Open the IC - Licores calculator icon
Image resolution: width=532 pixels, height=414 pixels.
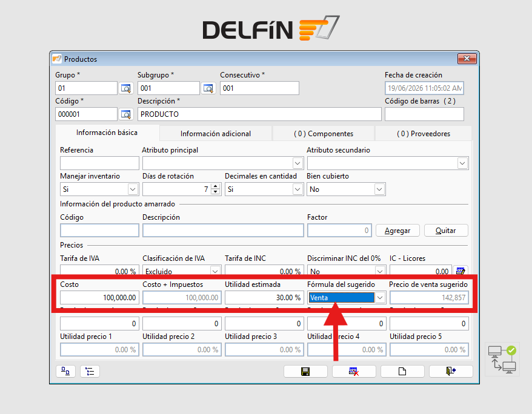point(461,271)
